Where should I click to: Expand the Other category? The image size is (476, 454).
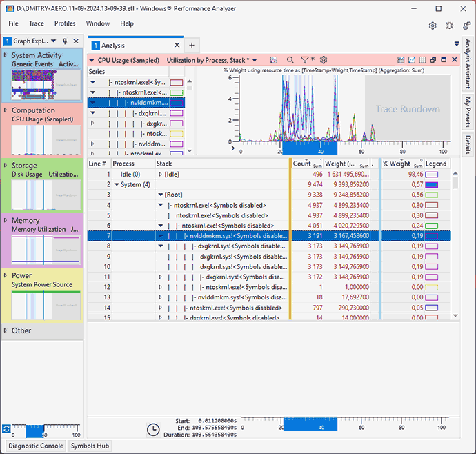(6, 330)
